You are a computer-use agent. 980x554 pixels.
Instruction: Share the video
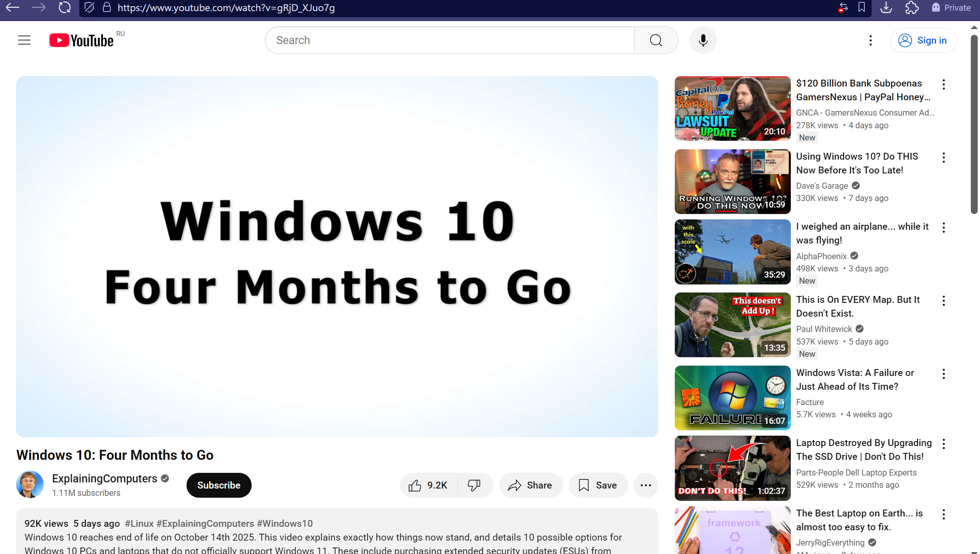(x=531, y=485)
